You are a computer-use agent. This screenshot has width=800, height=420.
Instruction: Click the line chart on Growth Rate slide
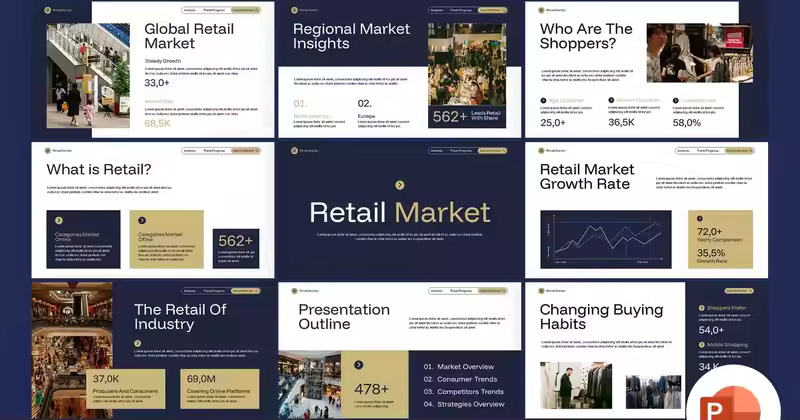[605, 238]
